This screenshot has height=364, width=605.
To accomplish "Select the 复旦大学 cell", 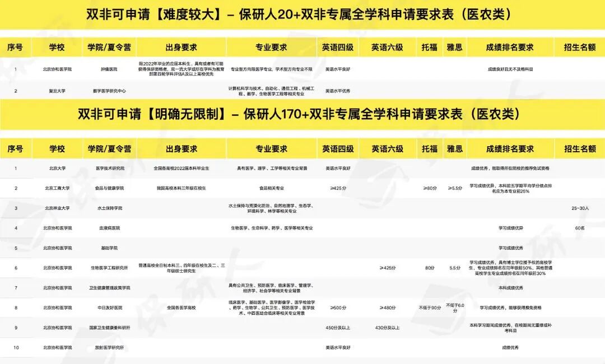I will click(57, 91).
